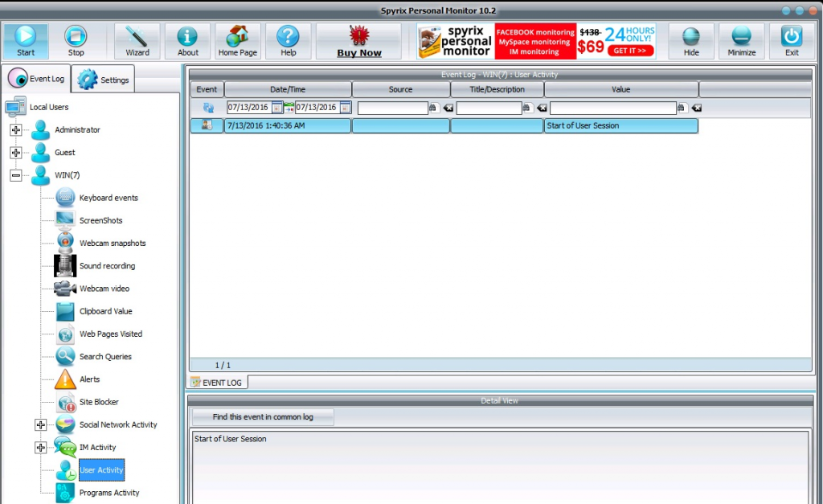
Task: Select the EVENT LOG bottom tab
Action: pyautogui.click(x=217, y=383)
